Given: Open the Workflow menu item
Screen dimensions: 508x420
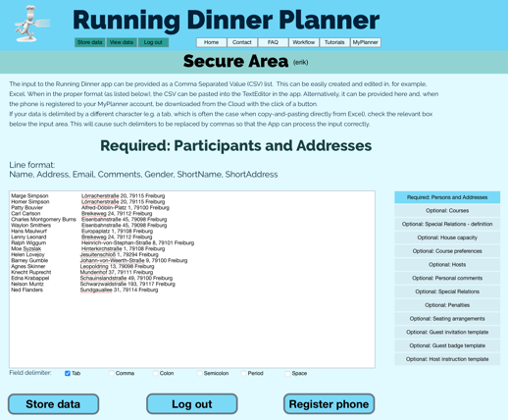Looking at the screenshot, I should [x=304, y=42].
